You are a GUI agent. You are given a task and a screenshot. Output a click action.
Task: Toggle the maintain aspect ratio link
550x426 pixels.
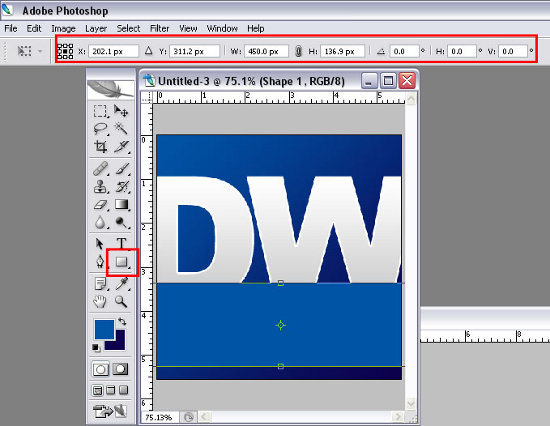point(298,51)
